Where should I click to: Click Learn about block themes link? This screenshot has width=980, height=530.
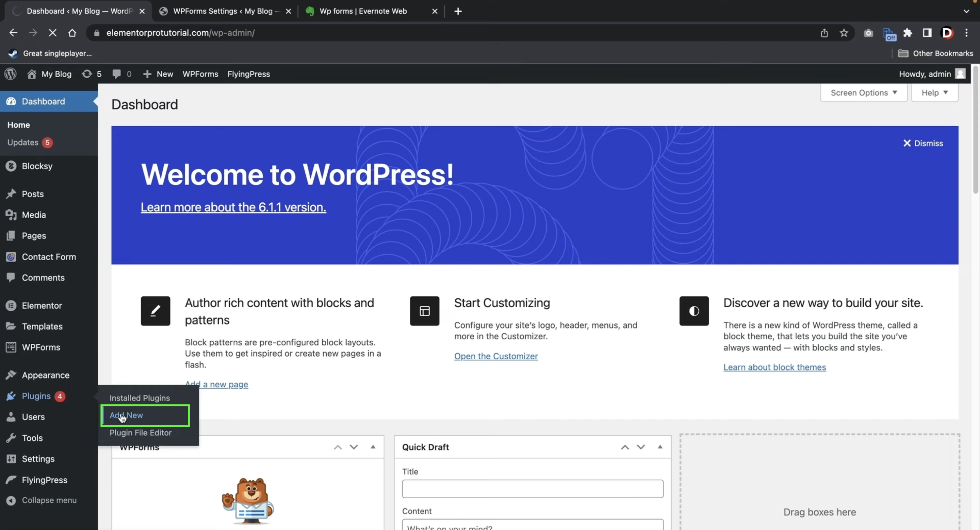point(774,367)
